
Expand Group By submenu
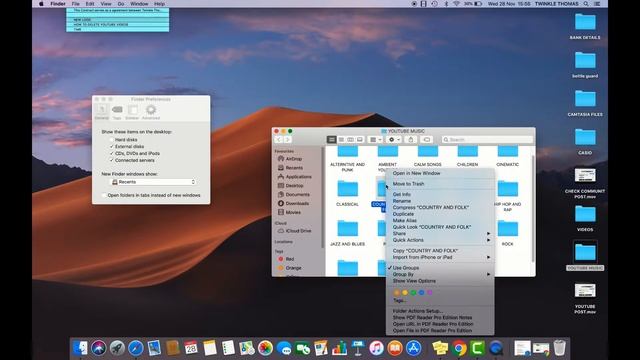440,274
